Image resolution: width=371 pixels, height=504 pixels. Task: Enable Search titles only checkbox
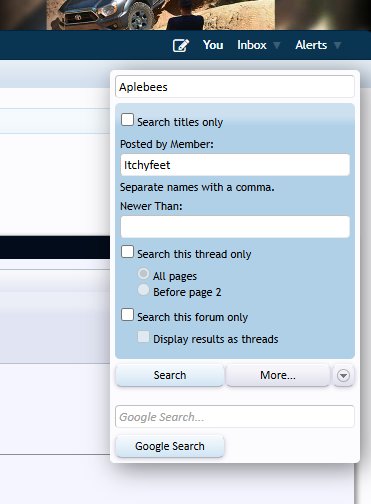[127, 120]
